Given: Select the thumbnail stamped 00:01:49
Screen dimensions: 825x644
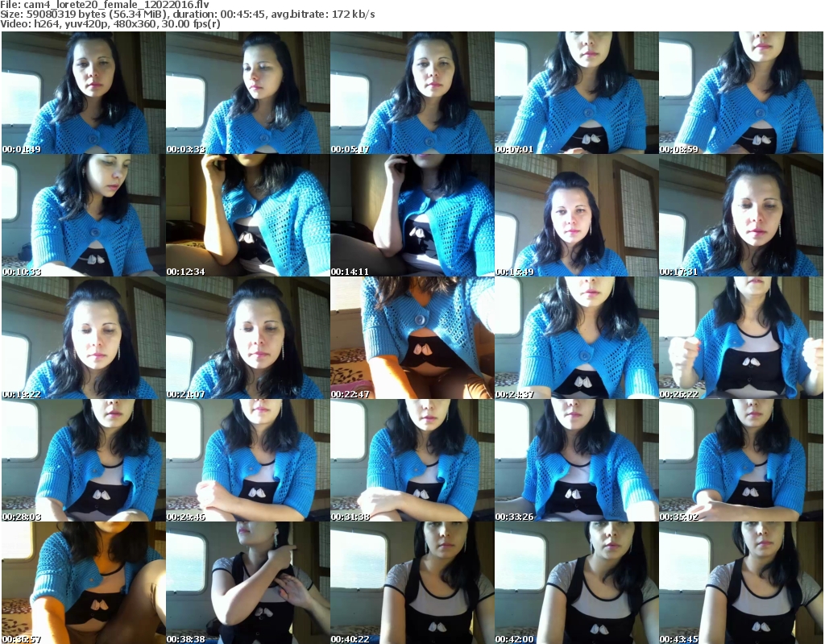Looking at the screenshot, I should coord(84,93).
